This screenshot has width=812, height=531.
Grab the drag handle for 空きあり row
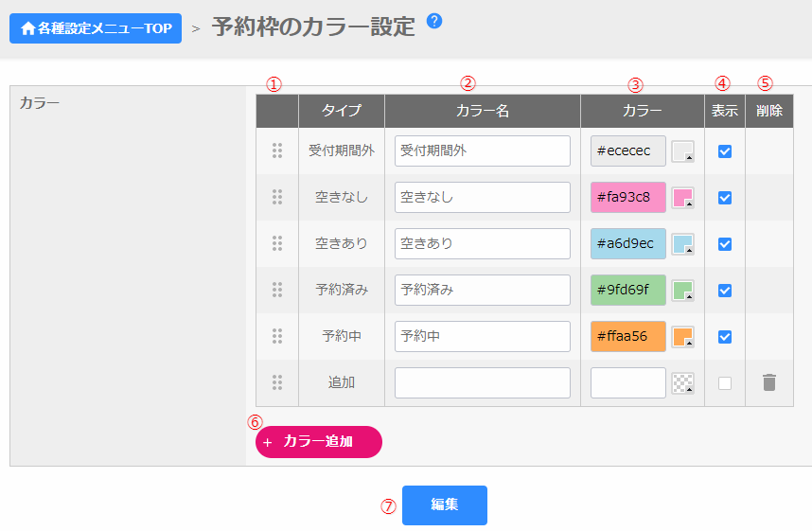point(277,243)
